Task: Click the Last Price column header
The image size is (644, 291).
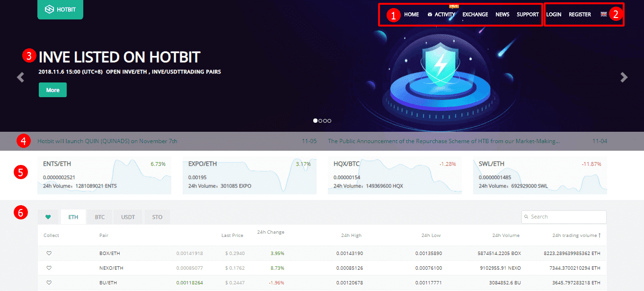Action: [232, 235]
